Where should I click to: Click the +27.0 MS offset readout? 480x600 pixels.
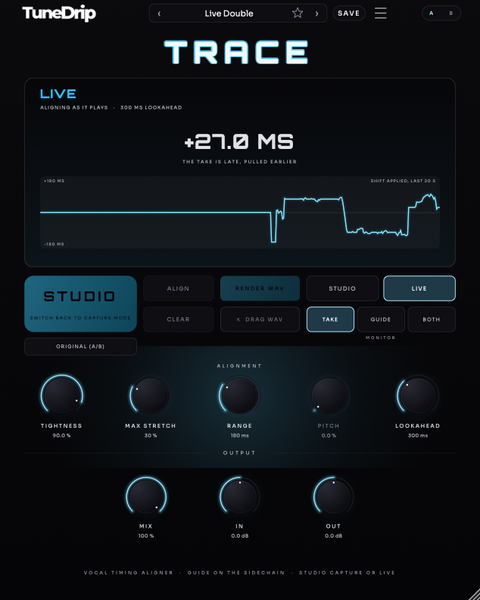[239, 142]
